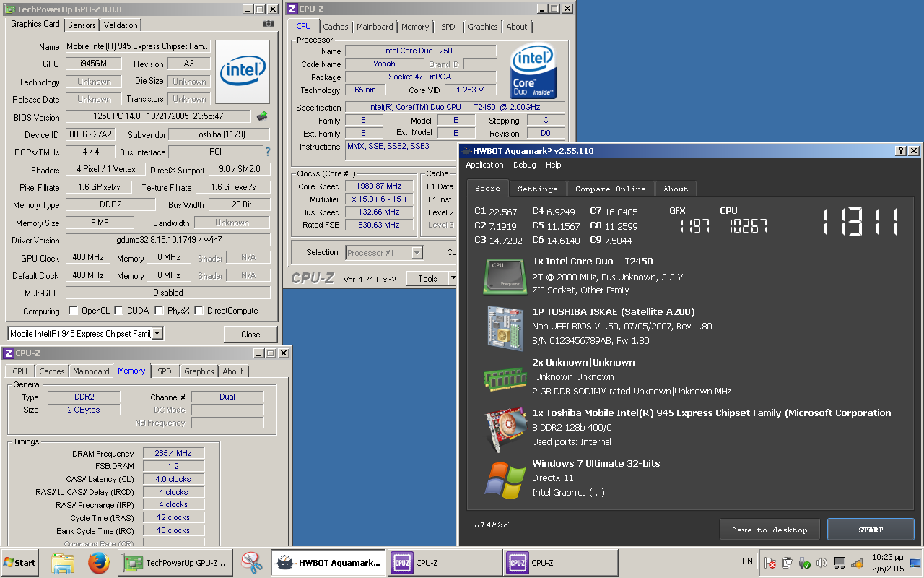Click the Aquamark total score 11311

point(860,222)
